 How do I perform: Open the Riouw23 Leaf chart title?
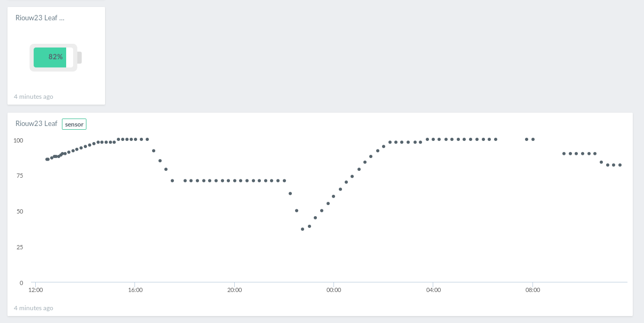pos(36,123)
